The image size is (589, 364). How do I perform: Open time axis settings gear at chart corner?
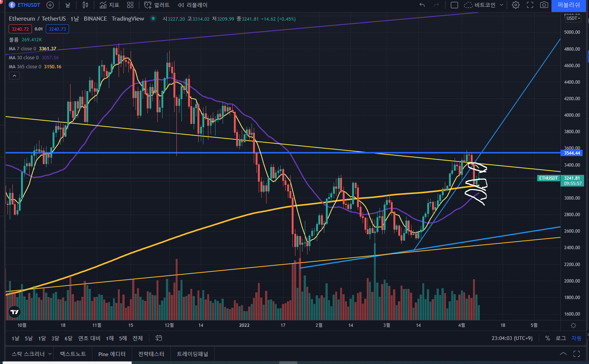tap(573, 325)
